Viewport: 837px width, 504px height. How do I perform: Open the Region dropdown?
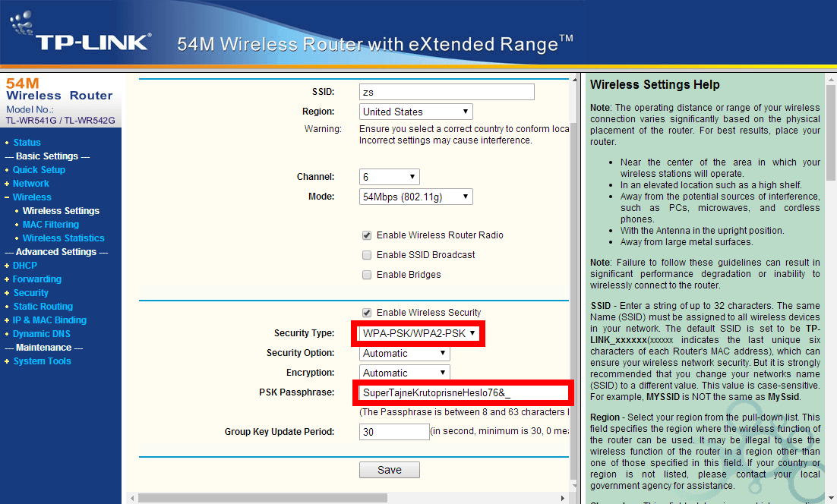pyautogui.click(x=415, y=112)
